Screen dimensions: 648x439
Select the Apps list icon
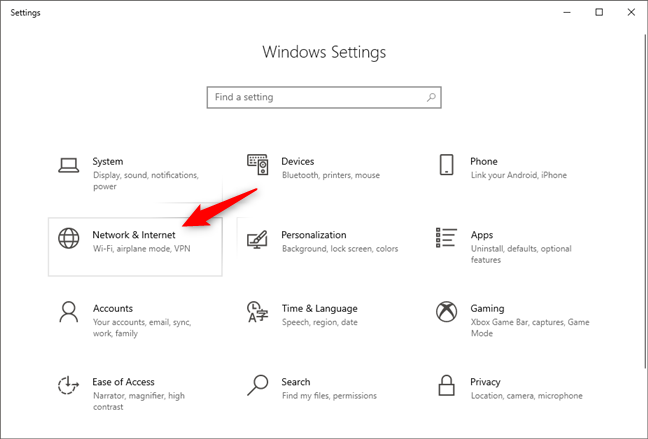pyautogui.click(x=446, y=238)
